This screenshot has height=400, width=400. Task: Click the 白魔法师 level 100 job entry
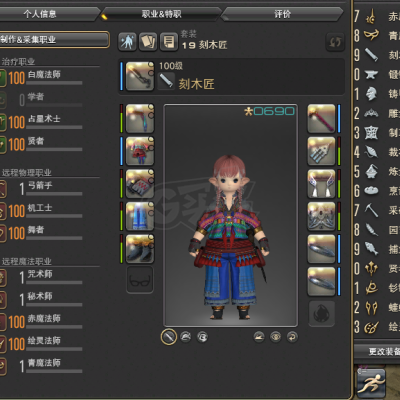click(41, 77)
